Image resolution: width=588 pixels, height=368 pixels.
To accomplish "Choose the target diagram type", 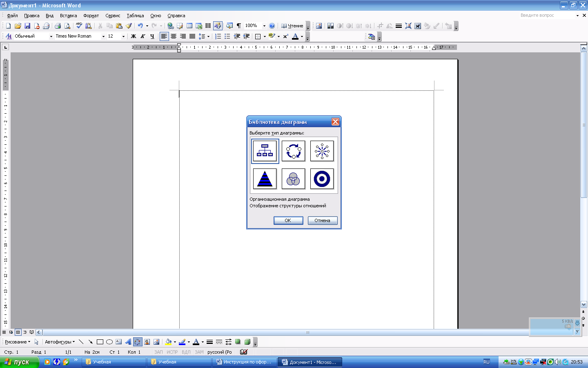I will click(x=322, y=179).
